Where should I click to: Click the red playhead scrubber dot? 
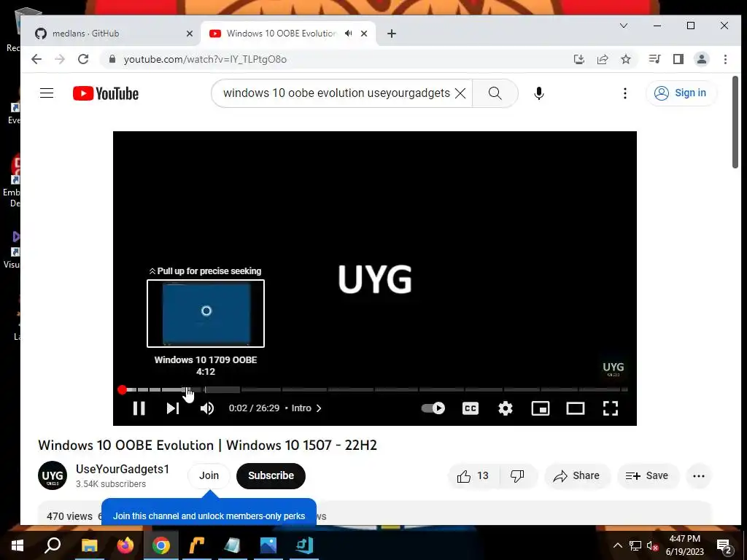122,389
